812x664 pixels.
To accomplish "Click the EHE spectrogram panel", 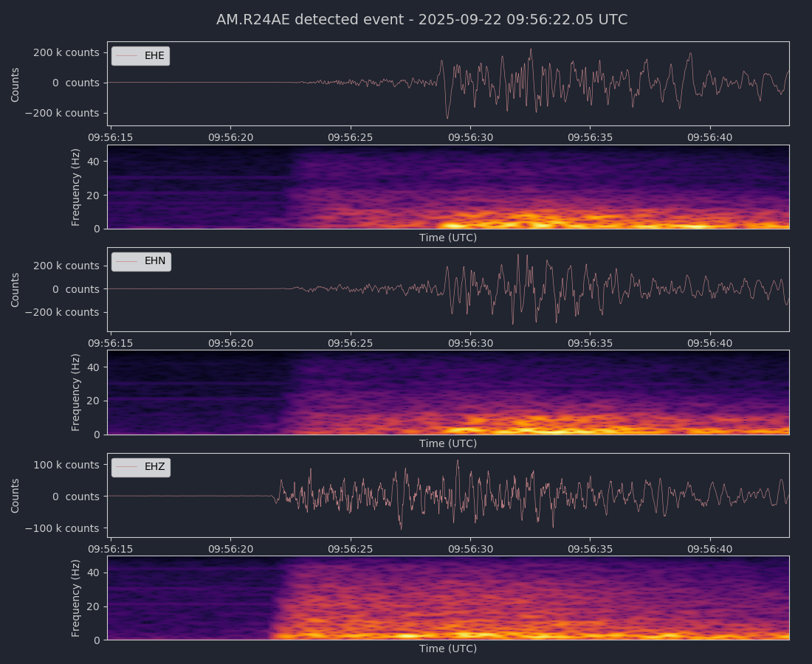I will (x=448, y=187).
